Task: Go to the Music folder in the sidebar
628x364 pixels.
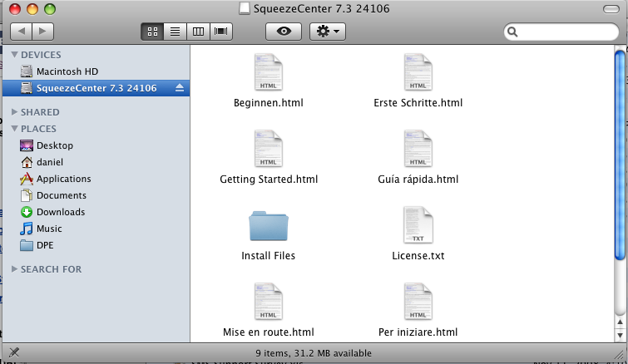Action: pyautogui.click(x=48, y=229)
